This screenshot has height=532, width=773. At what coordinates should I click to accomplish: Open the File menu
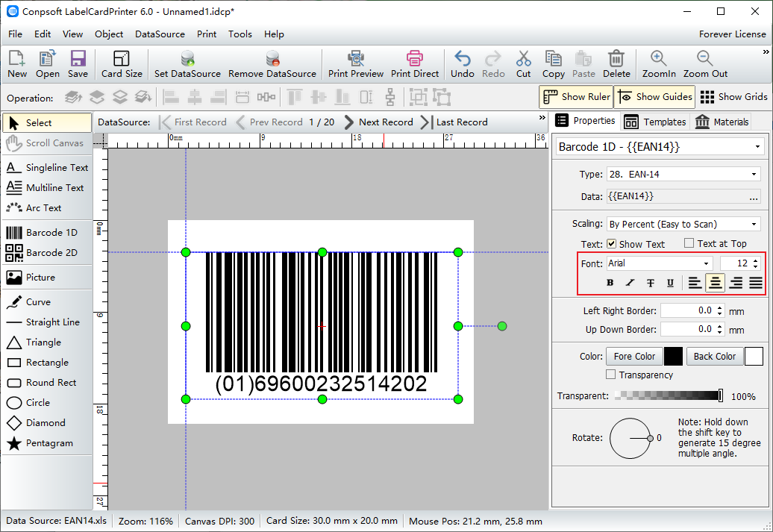pyautogui.click(x=15, y=34)
